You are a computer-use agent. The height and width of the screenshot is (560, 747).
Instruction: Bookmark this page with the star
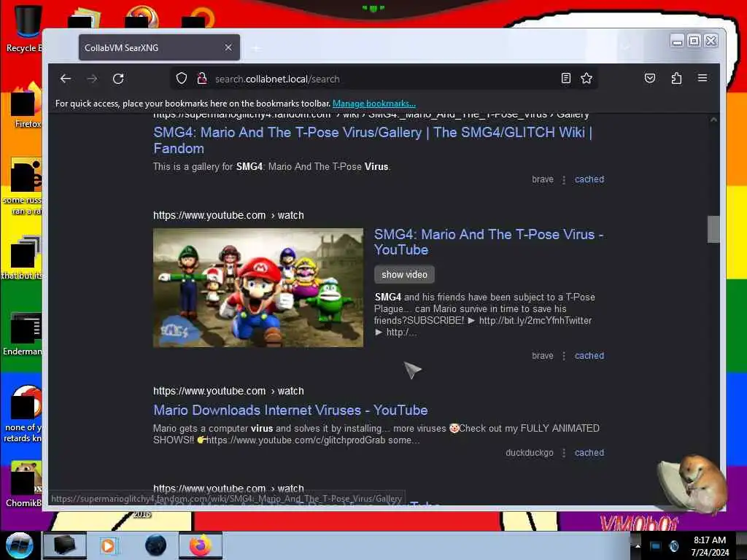(587, 78)
